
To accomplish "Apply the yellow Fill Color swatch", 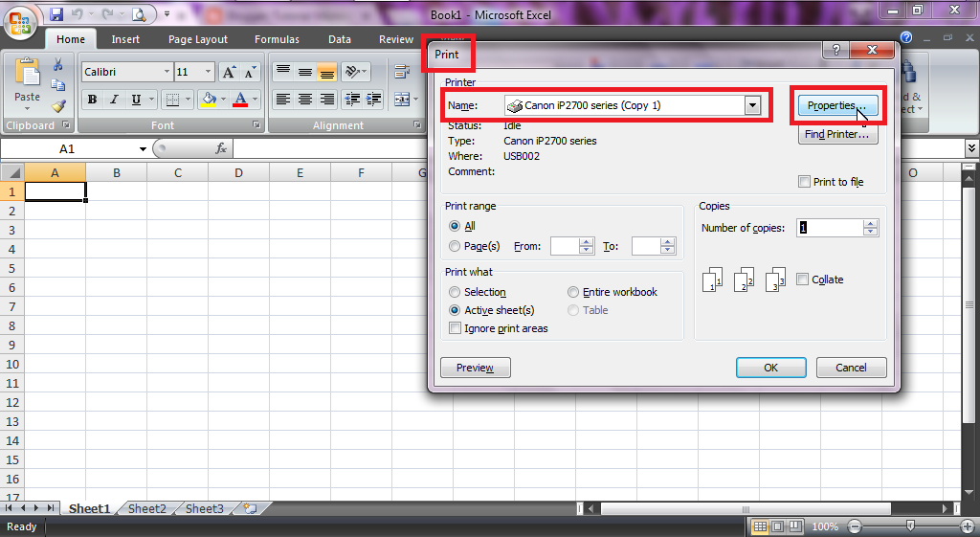I will [x=209, y=100].
